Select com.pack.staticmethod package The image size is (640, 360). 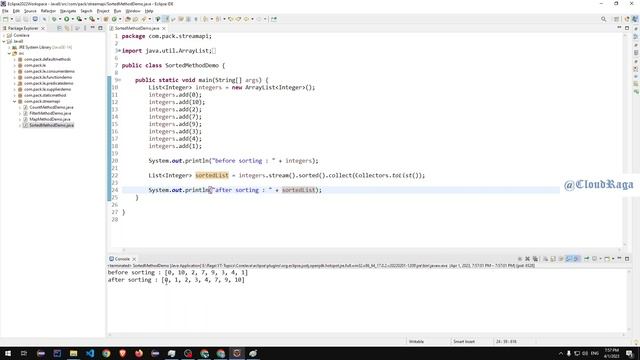44,95
